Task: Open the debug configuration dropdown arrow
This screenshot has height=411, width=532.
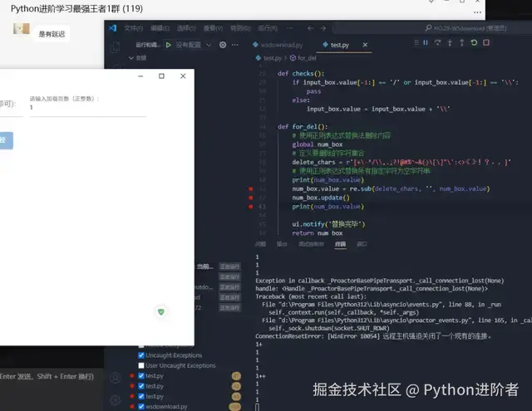Action: 209,45
